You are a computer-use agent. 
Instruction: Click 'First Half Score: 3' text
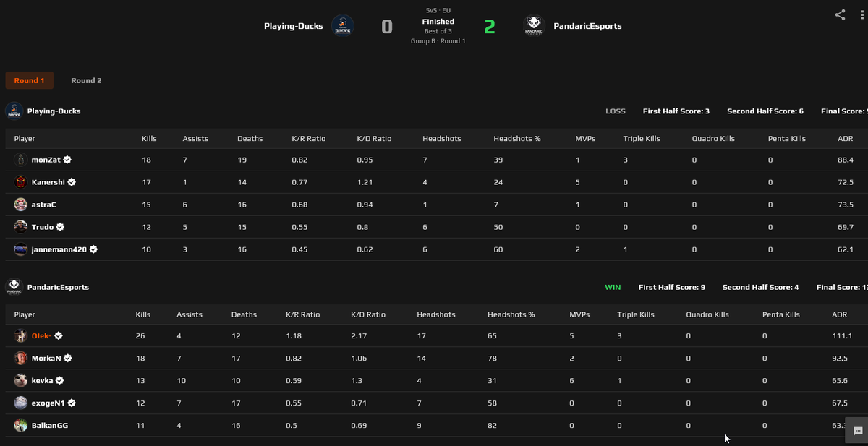pyautogui.click(x=676, y=111)
